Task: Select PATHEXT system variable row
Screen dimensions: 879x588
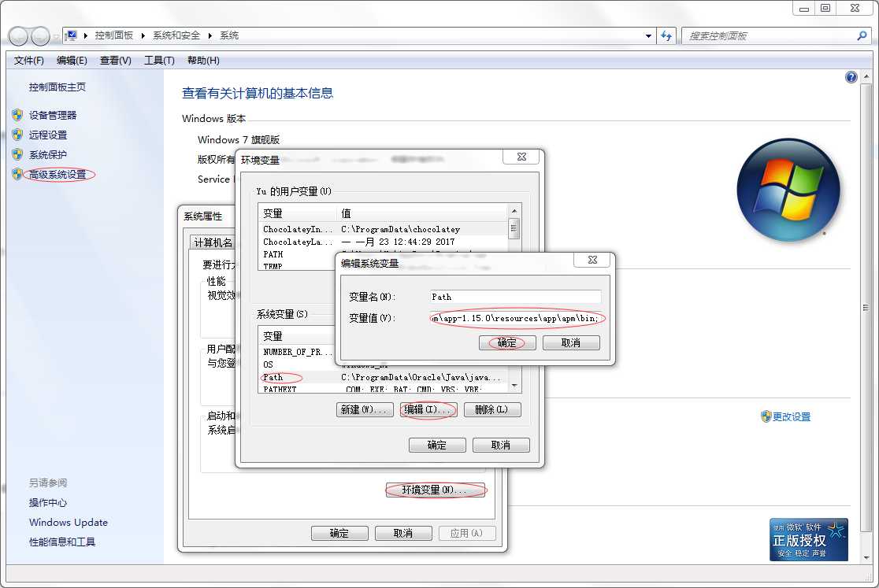Action: coord(384,389)
